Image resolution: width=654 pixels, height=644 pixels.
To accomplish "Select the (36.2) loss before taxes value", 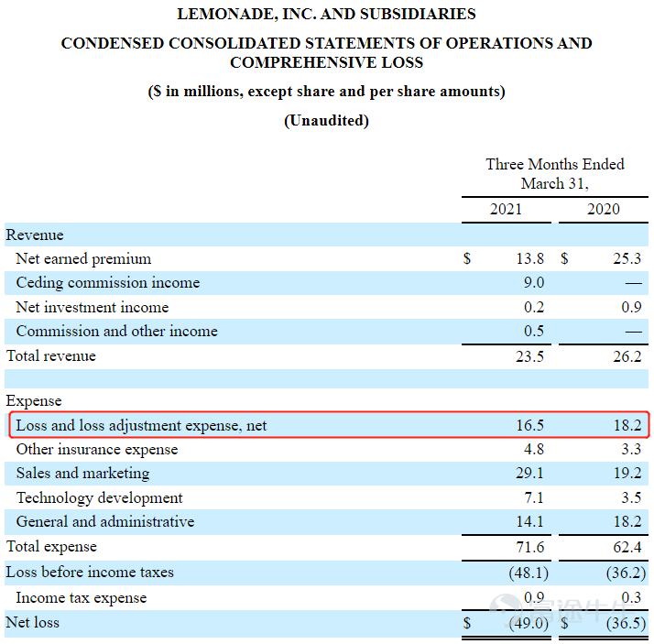I will point(626,573).
